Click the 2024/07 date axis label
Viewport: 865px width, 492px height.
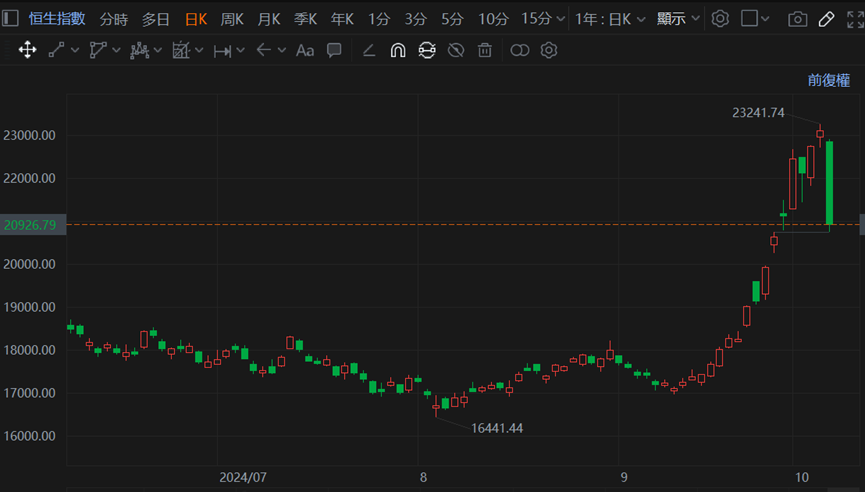point(243,477)
